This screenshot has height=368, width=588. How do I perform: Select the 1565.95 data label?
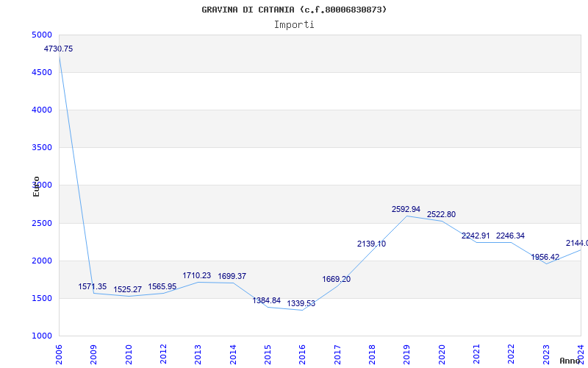162,286
